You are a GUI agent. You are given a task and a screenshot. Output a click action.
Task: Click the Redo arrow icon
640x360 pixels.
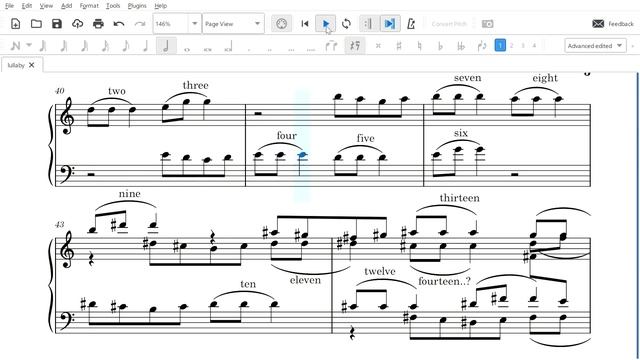pos(140,24)
